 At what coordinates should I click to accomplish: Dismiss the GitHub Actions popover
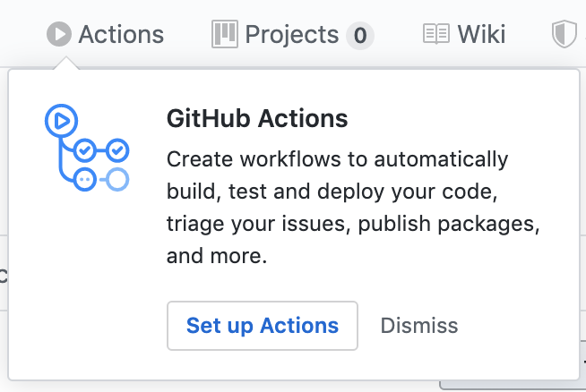419,326
